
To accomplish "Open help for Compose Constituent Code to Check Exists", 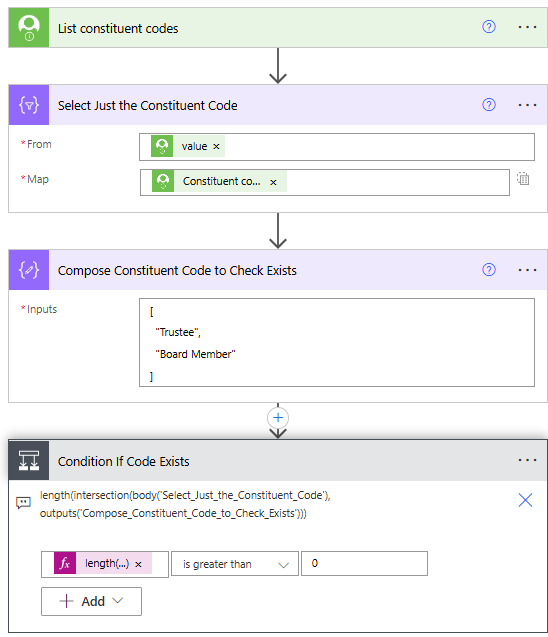I will pos(489,270).
